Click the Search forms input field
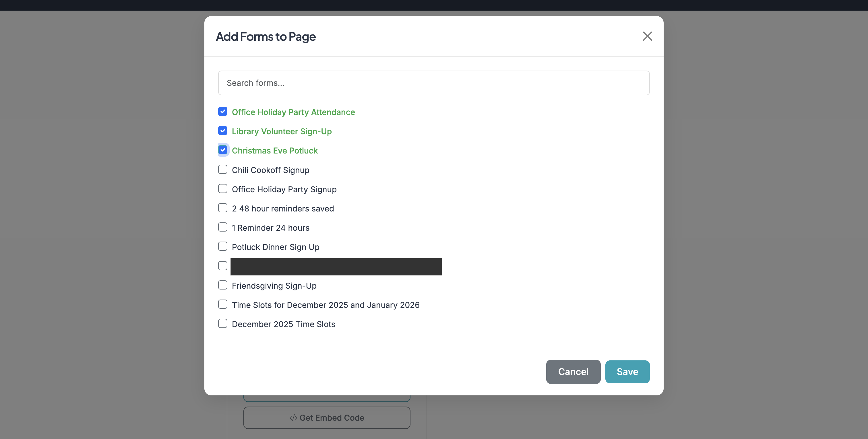 [x=433, y=83]
